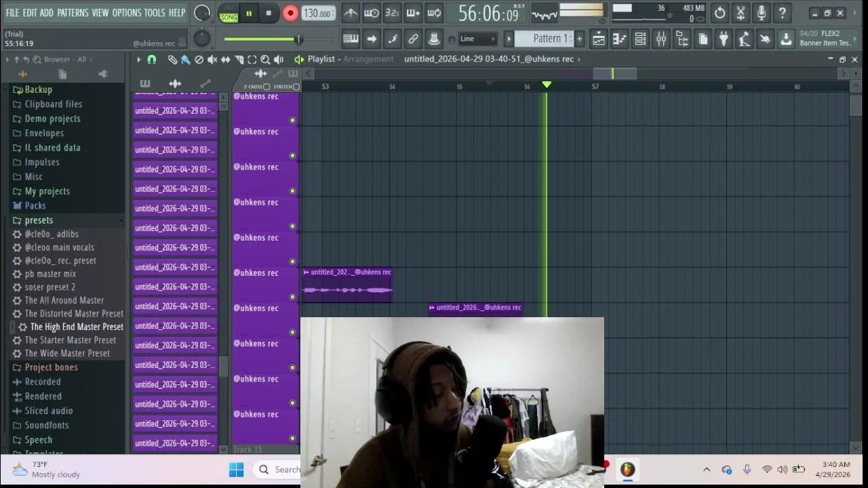Collapse the presets folder
868x488 pixels.
click(39, 220)
